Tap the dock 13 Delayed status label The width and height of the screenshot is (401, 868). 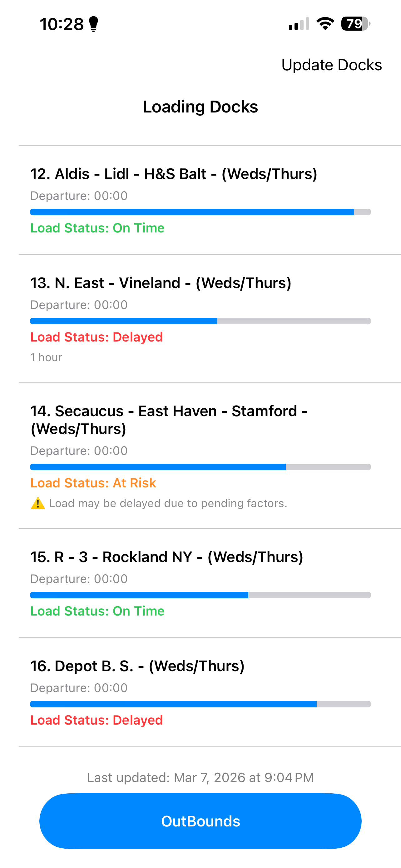pos(97,337)
